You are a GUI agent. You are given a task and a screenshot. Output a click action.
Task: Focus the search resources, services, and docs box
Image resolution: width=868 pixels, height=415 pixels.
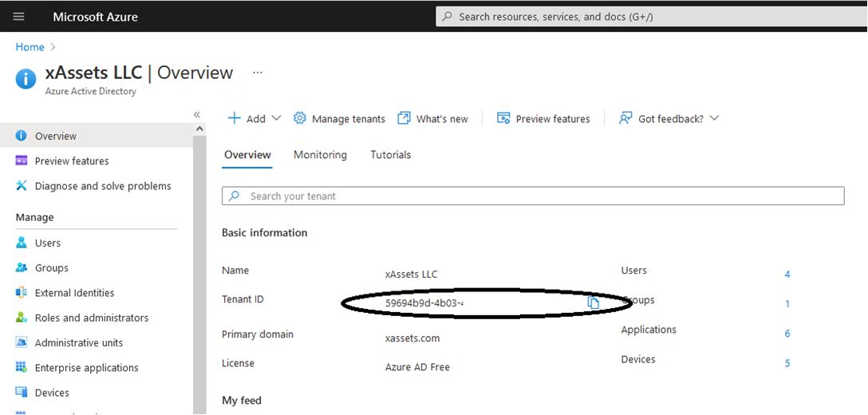click(x=652, y=17)
